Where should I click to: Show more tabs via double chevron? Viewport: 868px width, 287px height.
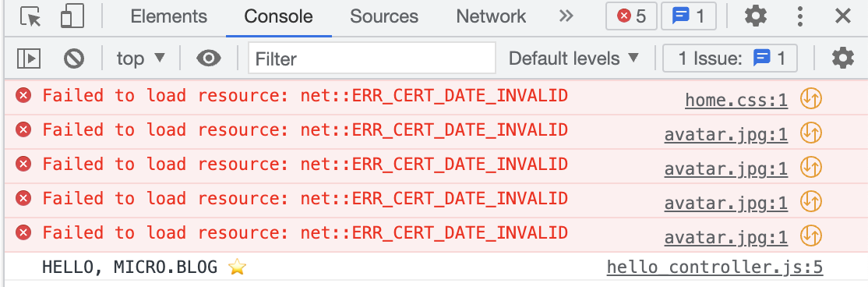[566, 16]
